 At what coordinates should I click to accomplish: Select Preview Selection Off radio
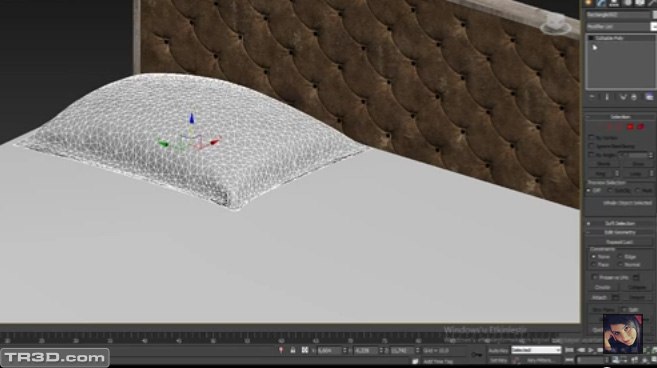(x=589, y=191)
